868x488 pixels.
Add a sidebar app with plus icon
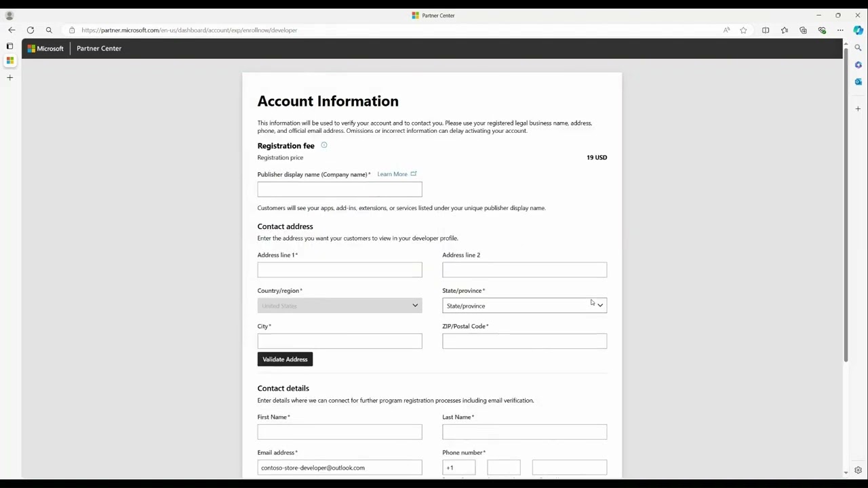[x=858, y=108]
